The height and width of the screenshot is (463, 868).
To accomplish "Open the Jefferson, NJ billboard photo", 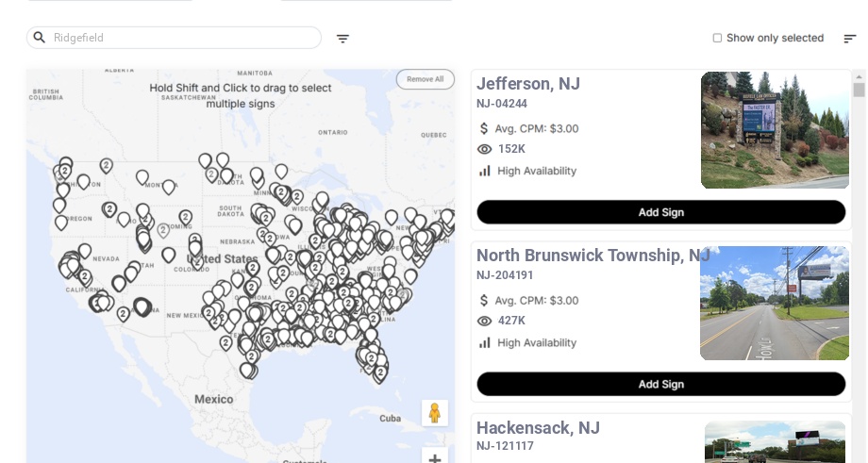I will 775,130.
